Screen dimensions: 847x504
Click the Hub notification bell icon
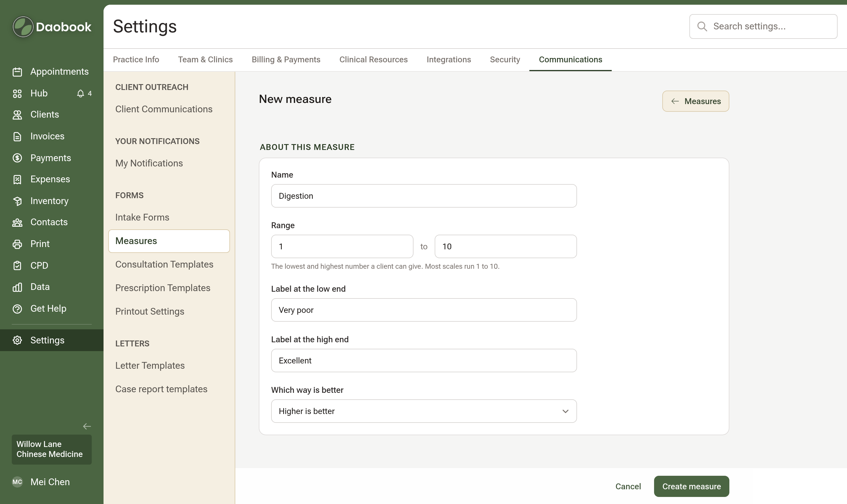[81, 94]
